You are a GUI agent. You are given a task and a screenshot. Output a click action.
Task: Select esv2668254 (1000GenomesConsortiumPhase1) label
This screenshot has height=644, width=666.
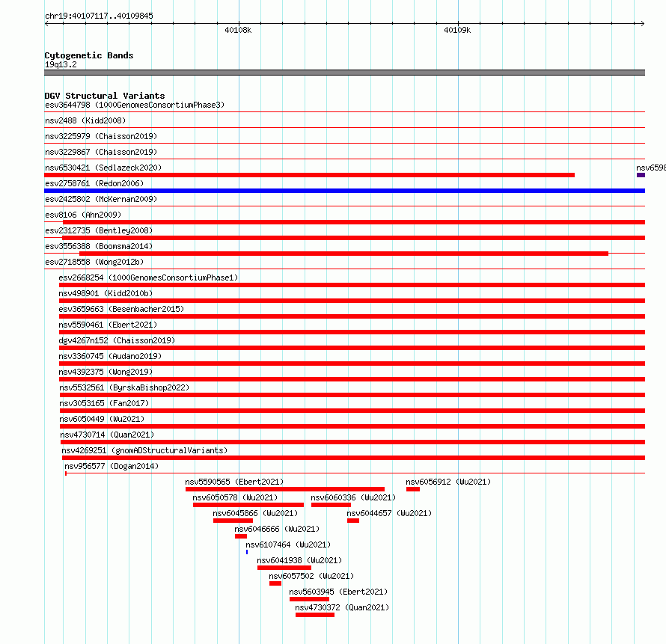click(x=148, y=277)
